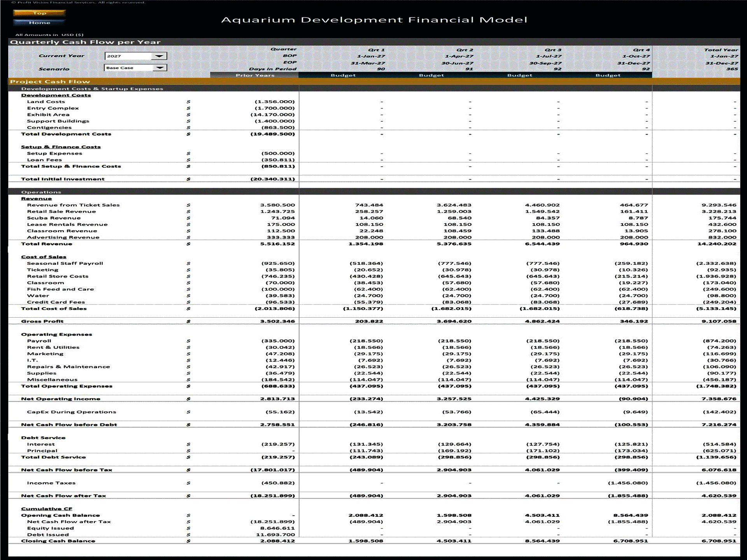Click the Lease Rentals Revenue label
The width and height of the screenshot is (747, 560).
[67, 224]
